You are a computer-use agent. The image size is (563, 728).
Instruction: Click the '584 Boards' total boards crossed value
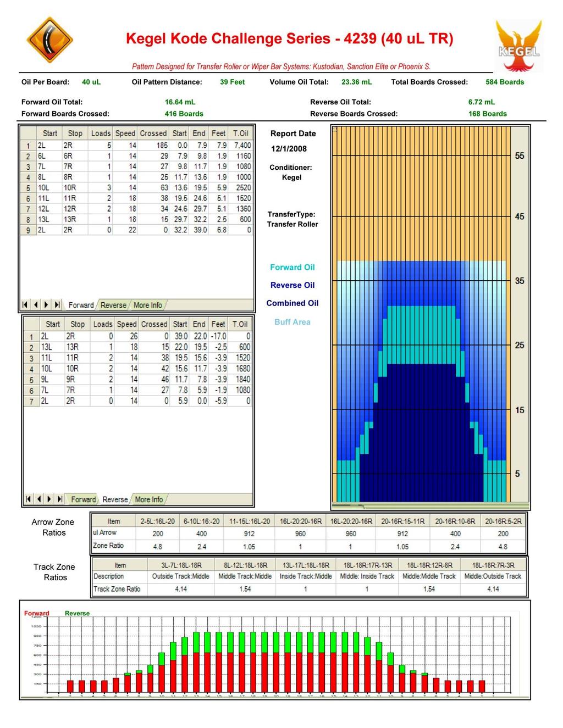coord(505,82)
